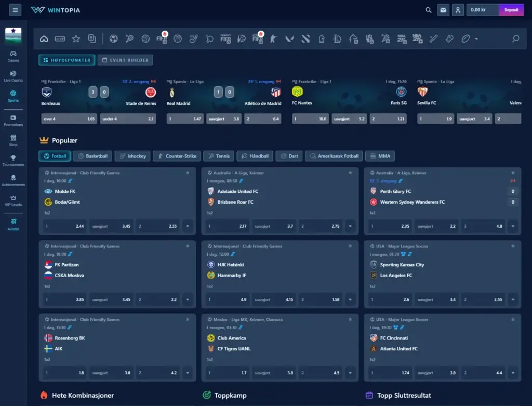
Task: Search sports using the sports bar magnifier
Action: pos(516,38)
